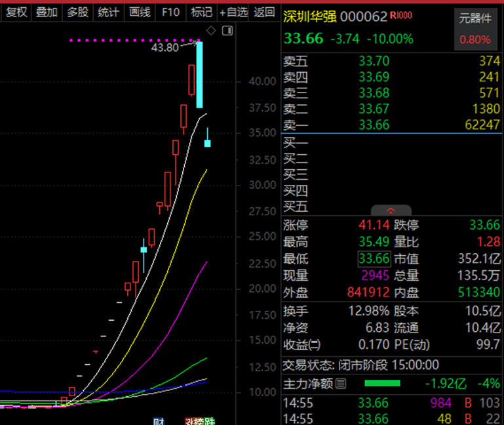The width and height of the screenshot is (504, 425).
Task: Expand the order book with the red chevron
Action: click(391, 211)
